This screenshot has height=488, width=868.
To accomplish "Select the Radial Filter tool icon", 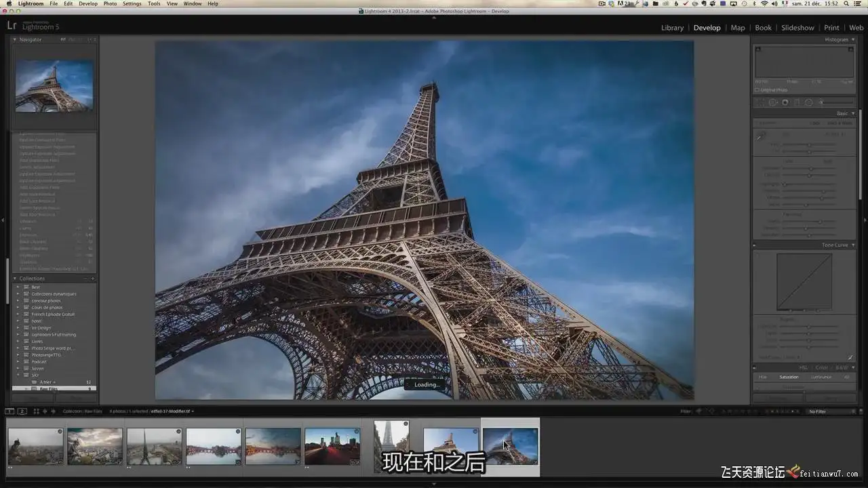I will 808,102.
